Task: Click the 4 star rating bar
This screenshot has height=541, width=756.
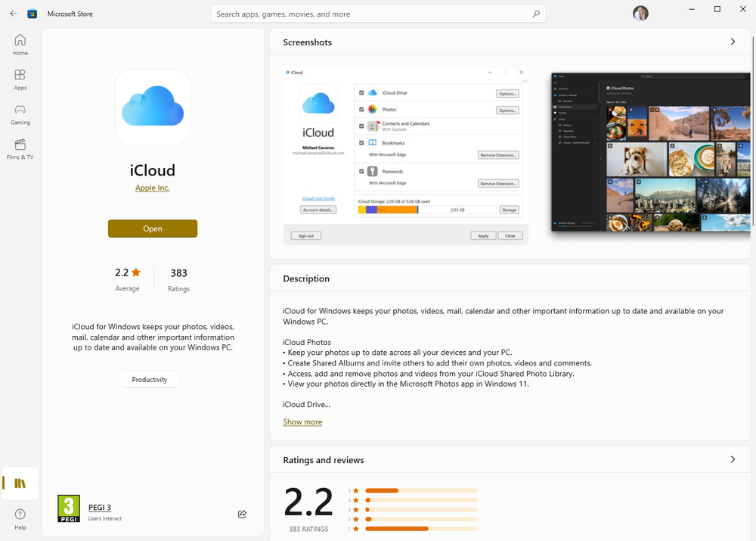Action: tap(421, 500)
